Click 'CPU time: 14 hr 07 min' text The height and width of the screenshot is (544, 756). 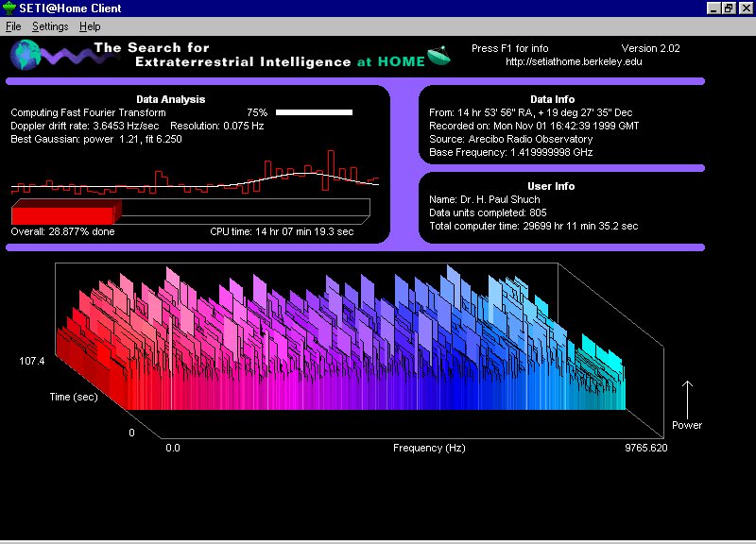click(282, 231)
